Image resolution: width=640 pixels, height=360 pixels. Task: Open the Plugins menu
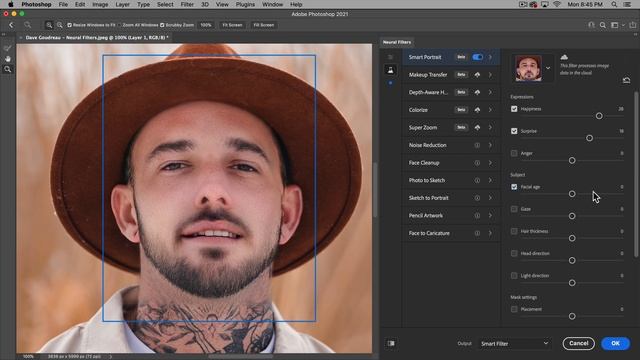[x=245, y=4]
